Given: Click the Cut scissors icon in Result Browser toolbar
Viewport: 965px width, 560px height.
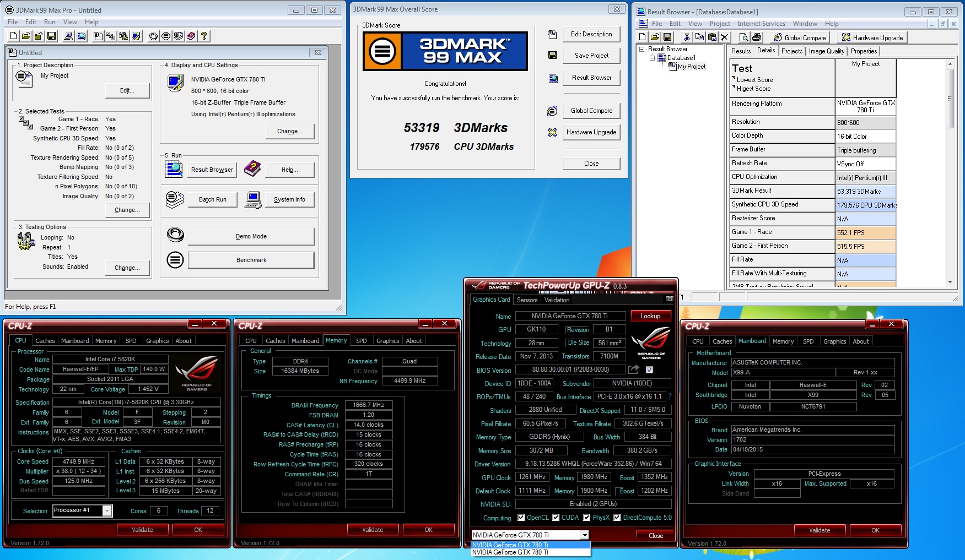Looking at the screenshot, I should pyautogui.click(x=687, y=37).
